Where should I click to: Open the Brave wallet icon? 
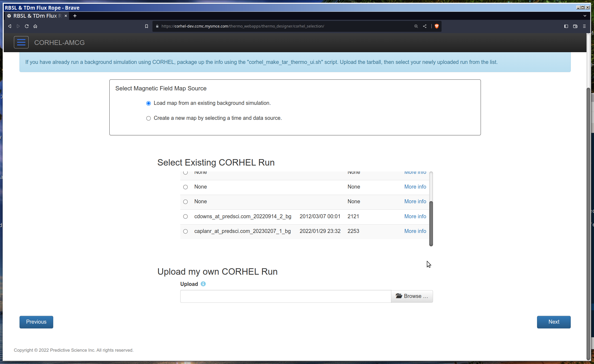coord(575,26)
